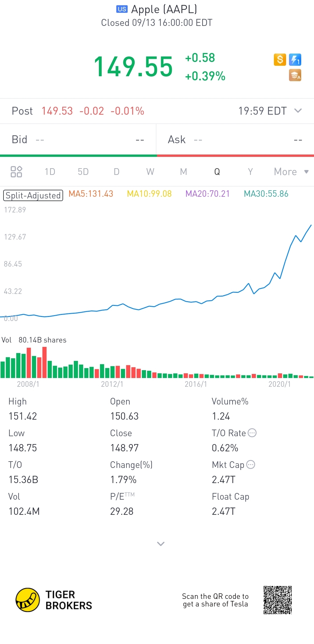
Task: Tap the Float Cap label
Action: click(x=230, y=496)
